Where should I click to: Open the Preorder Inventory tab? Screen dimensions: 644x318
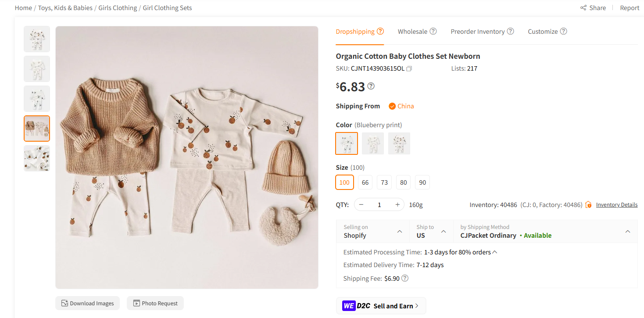tap(477, 31)
